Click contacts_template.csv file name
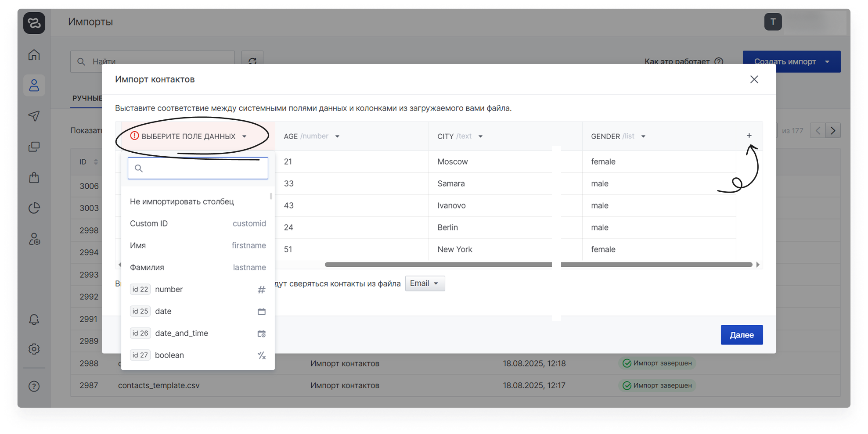This screenshot has height=434, width=868. 159,385
